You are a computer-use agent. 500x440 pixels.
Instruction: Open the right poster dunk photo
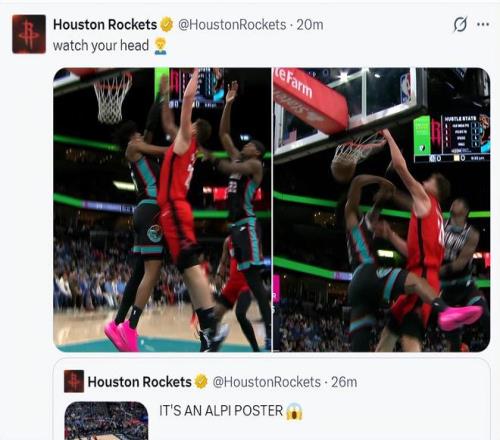[x=382, y=210]
